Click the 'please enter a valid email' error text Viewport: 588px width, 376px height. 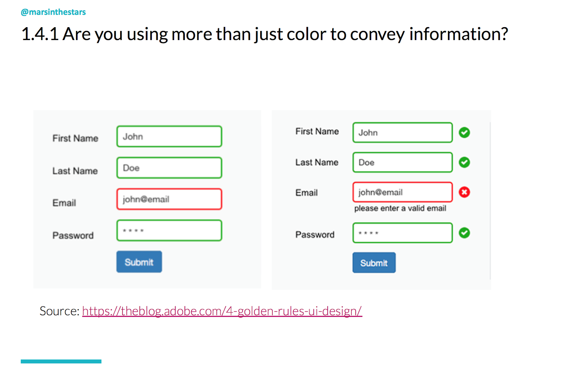[x=400, y=208]
